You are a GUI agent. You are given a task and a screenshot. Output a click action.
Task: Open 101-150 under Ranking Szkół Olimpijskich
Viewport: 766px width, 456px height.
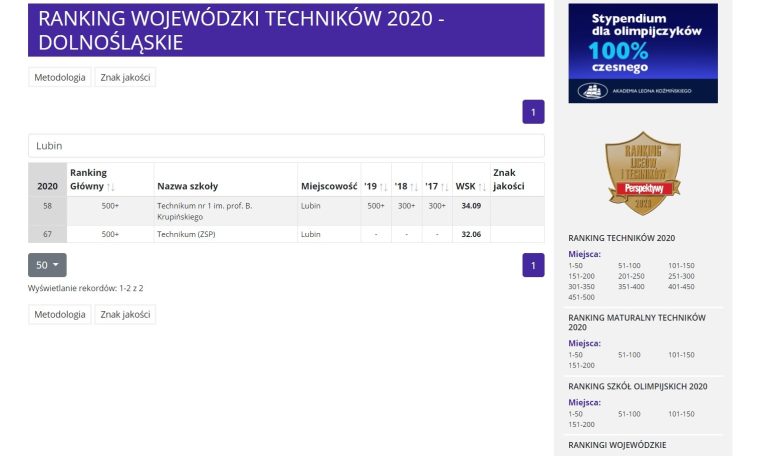click(x=681, y=413)
